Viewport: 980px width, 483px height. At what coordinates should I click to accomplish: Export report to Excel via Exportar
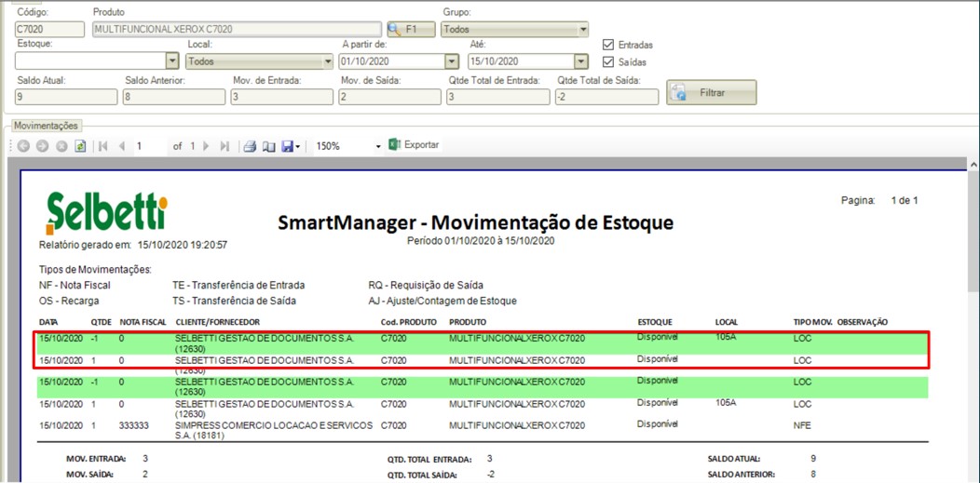pos(414,145)
